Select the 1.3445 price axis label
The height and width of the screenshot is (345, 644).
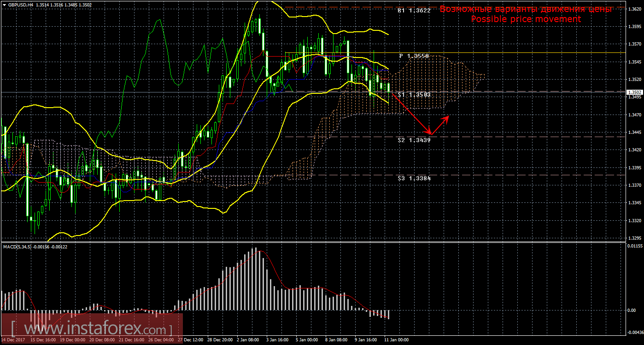[x=634, y=132]
